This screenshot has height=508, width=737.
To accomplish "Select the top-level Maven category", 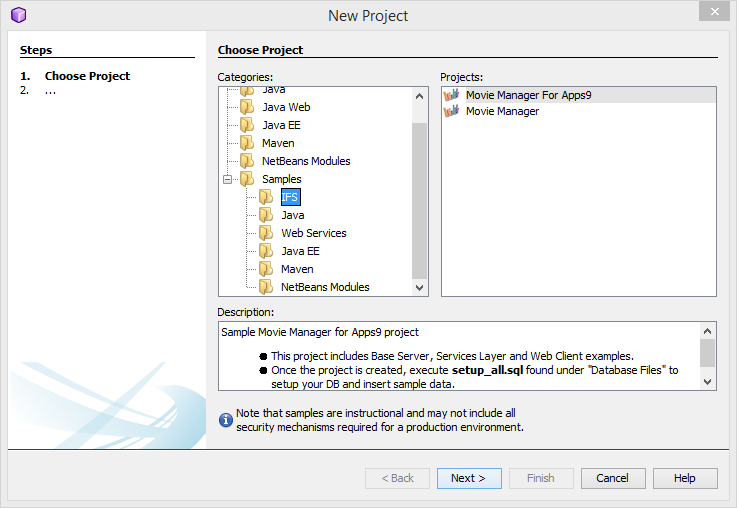I will (278, 143).
